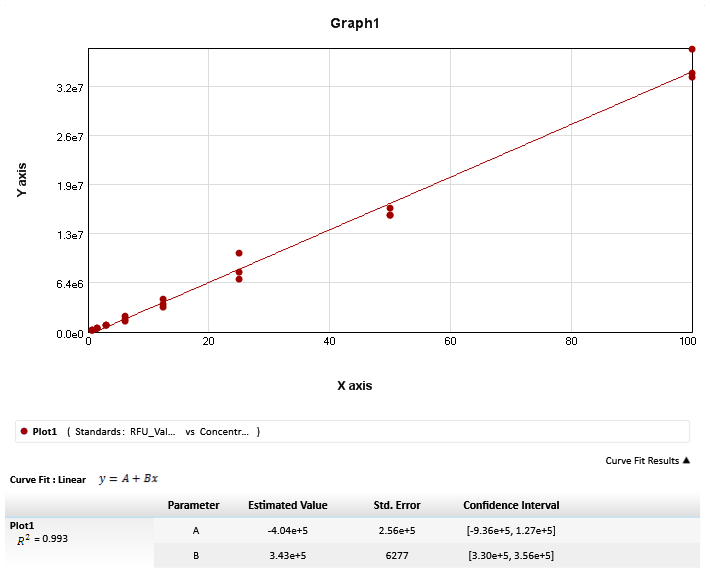Click the Estimated Value column header
710x576 pixels.
[x=287, y=505]
